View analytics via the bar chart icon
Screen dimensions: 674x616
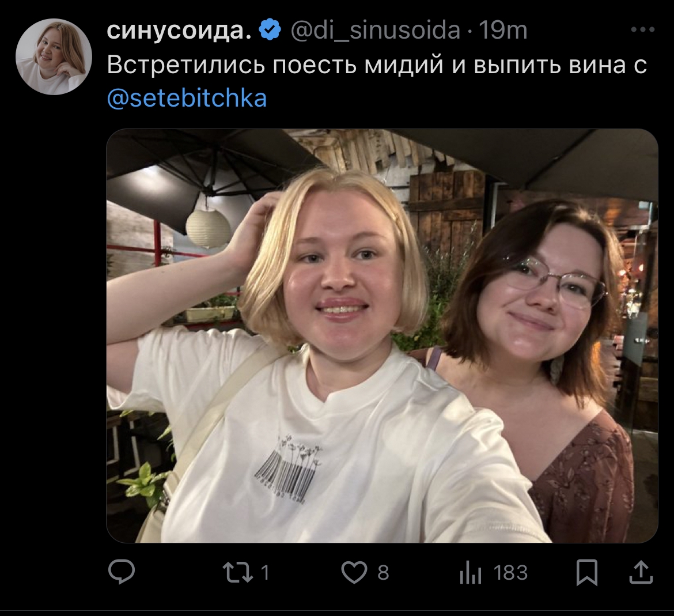coord(470,573)
